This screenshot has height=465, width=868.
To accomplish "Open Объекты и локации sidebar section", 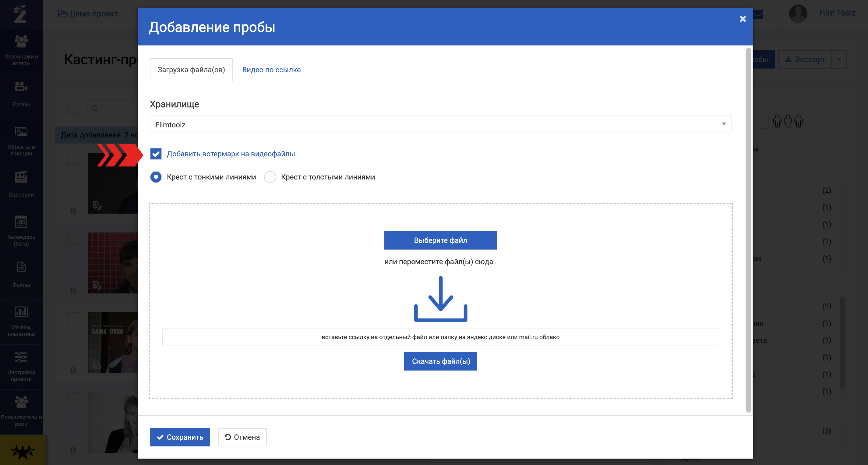I will (21, 141).
